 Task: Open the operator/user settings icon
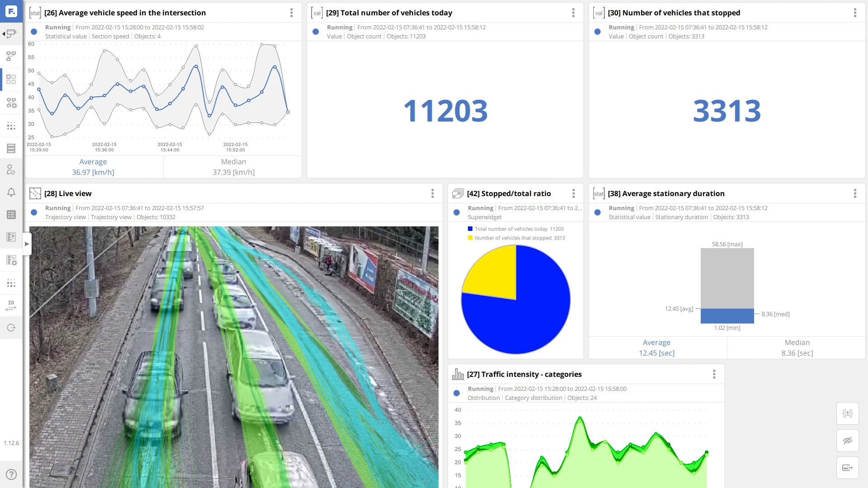[11, 169]
